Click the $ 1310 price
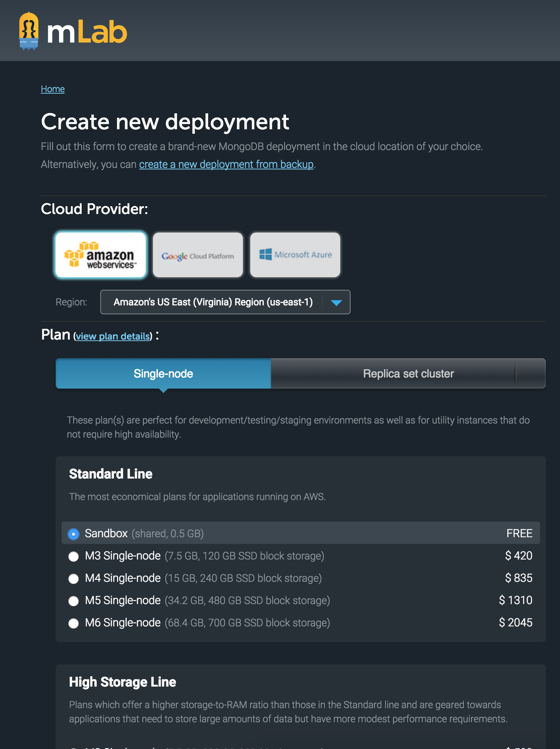The height and width of the screenshot is (749, 560). click(x=516, y=600)
